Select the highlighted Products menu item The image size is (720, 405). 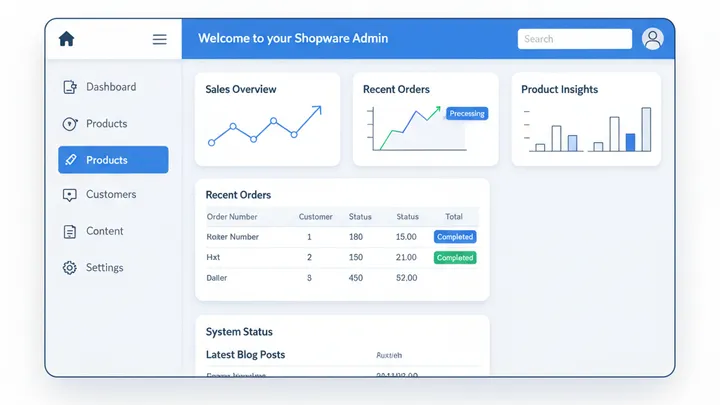[113, 160]
